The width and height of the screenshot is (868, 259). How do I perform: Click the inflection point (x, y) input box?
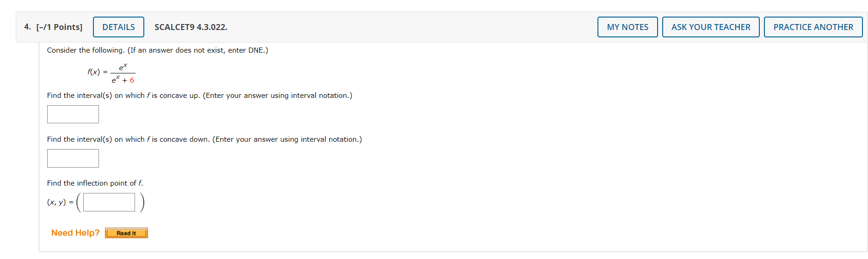[109, 202]
